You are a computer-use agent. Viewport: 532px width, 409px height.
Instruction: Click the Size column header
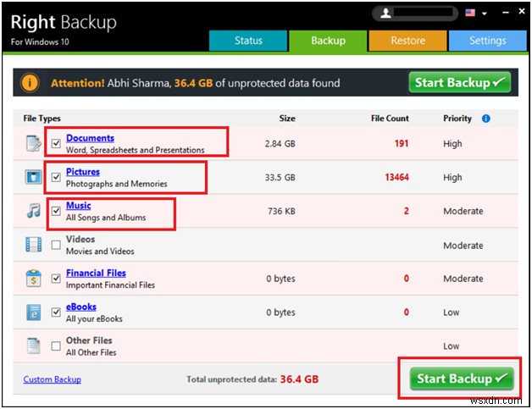[287, 119]
